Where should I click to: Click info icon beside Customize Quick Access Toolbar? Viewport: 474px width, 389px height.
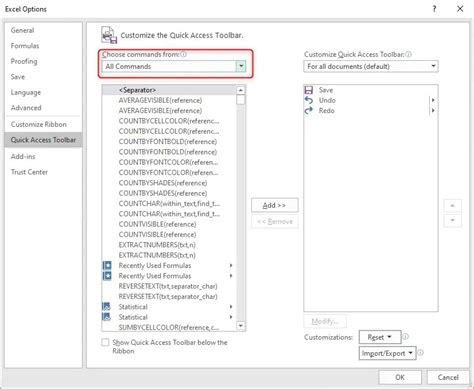tap(408, 54)
